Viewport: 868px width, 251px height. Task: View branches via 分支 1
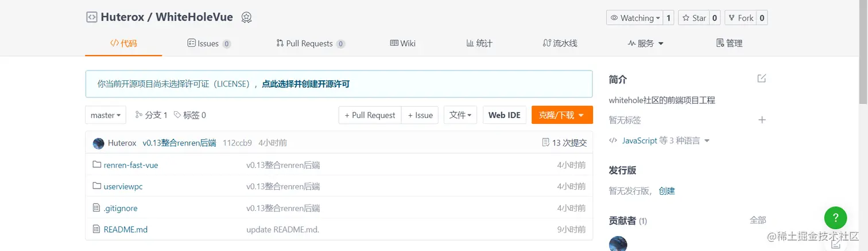(151, 115)
